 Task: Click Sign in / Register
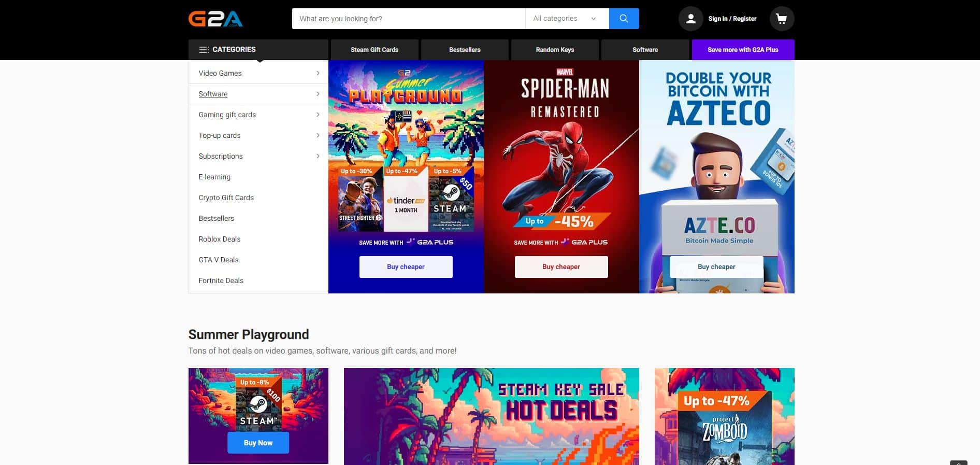coord(732,19)
